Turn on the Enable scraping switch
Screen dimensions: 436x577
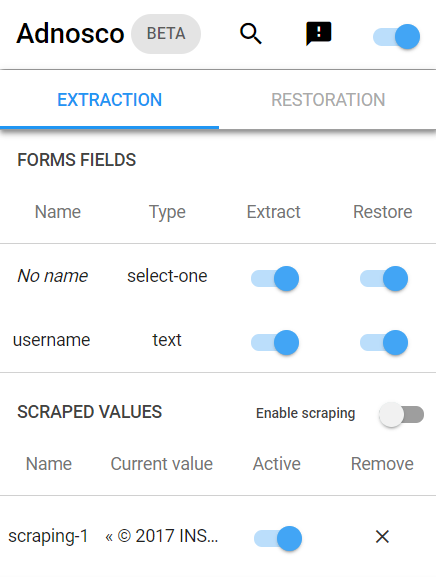coord(401,415)
